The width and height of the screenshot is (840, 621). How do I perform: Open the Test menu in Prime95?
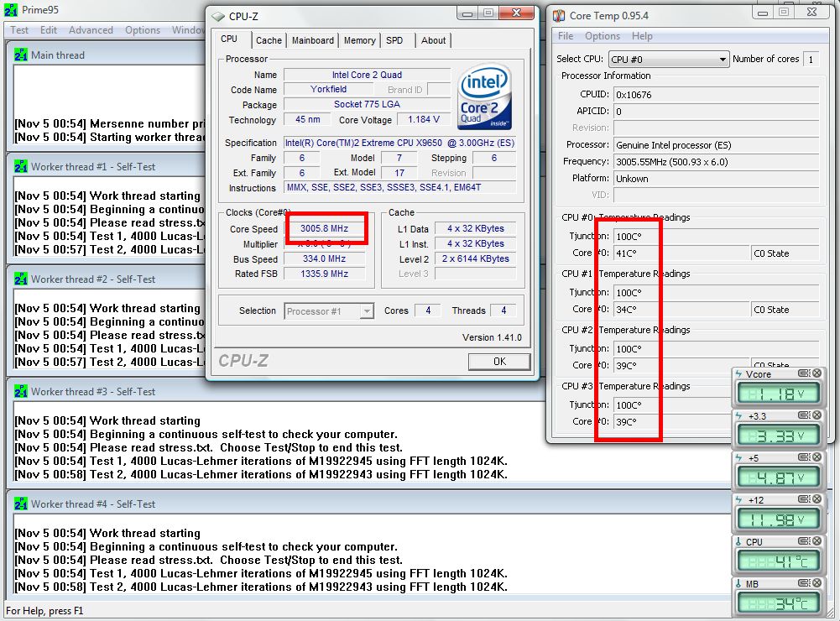tap(19, 30)
